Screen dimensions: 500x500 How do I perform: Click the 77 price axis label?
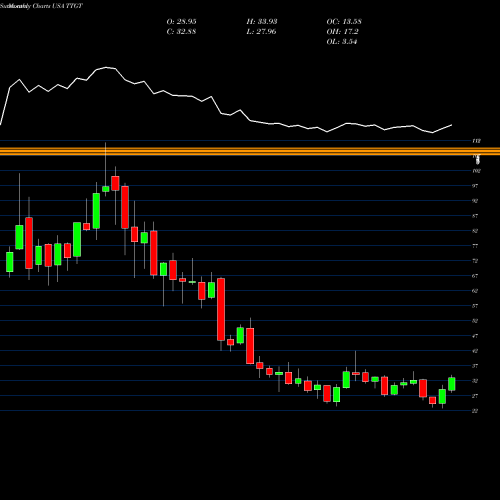point(475,246)
